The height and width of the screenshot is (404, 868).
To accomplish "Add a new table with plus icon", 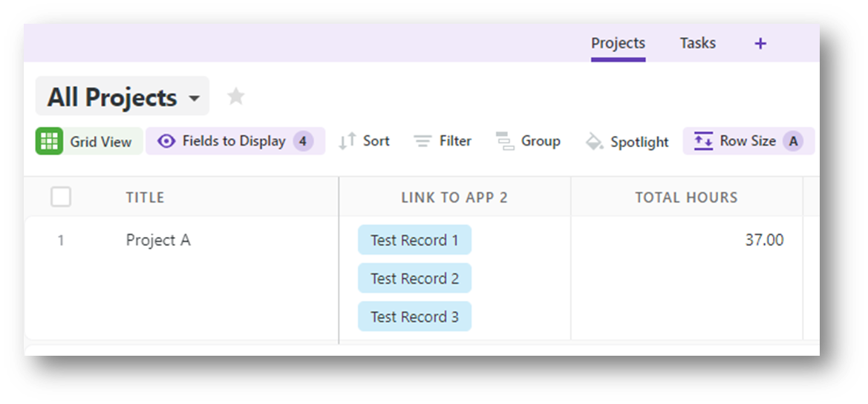I will 760,44.
